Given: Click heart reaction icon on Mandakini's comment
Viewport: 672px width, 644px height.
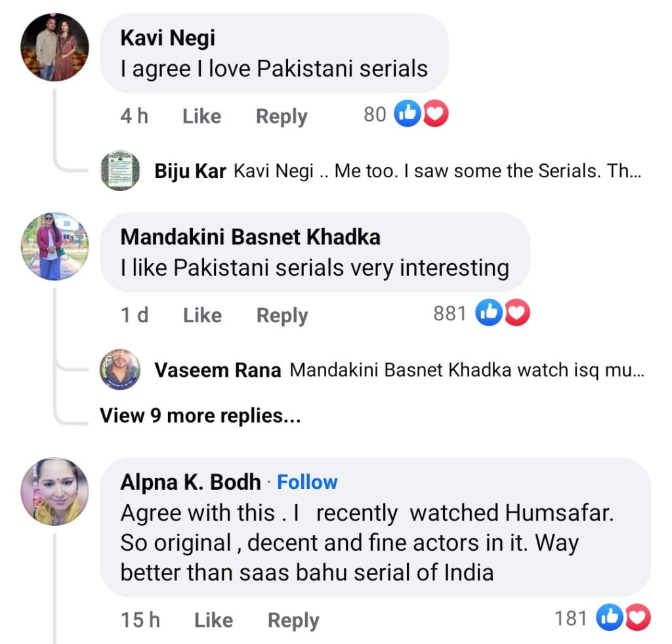Looking at the screenshot, I should point(516,314).
